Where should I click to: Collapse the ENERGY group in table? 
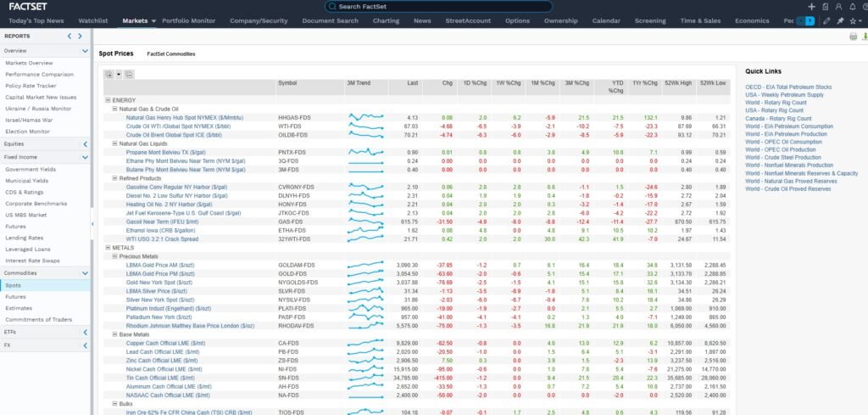pos(108,100)
